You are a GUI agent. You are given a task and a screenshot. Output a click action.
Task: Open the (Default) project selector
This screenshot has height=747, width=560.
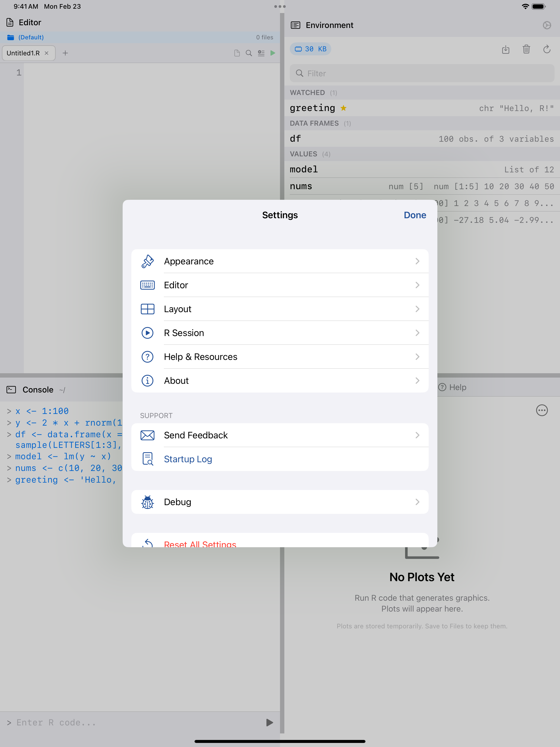[x=31, y=37]
